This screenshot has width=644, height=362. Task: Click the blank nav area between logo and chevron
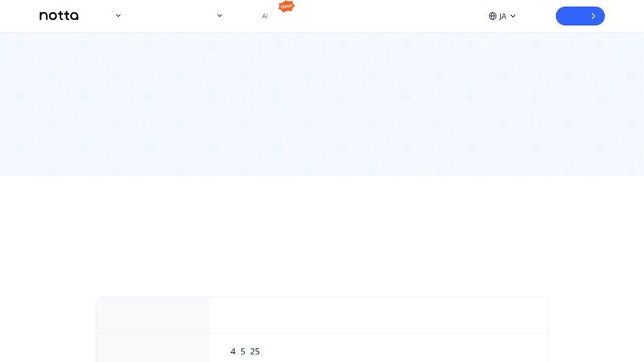tap(97, 15)
